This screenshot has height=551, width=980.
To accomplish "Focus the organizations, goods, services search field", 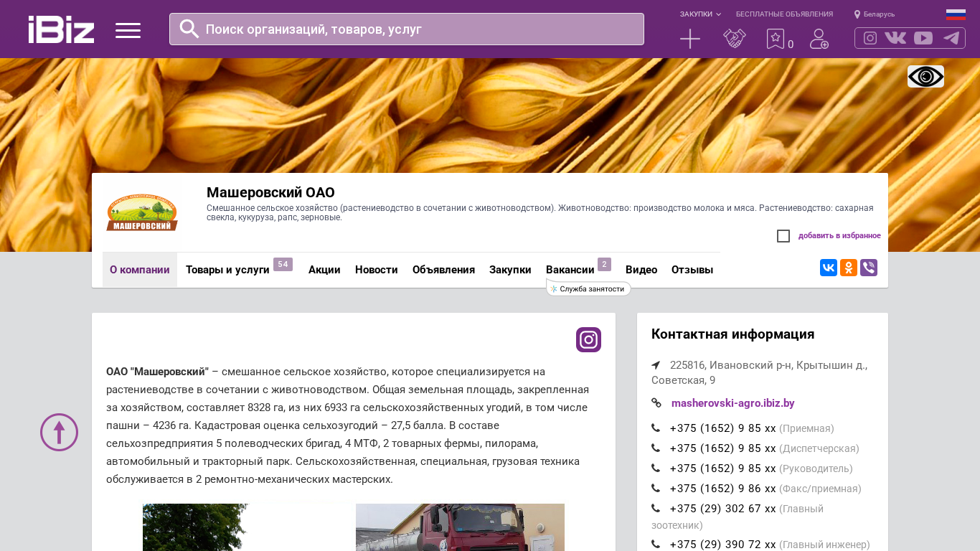I will click(407, 29).
